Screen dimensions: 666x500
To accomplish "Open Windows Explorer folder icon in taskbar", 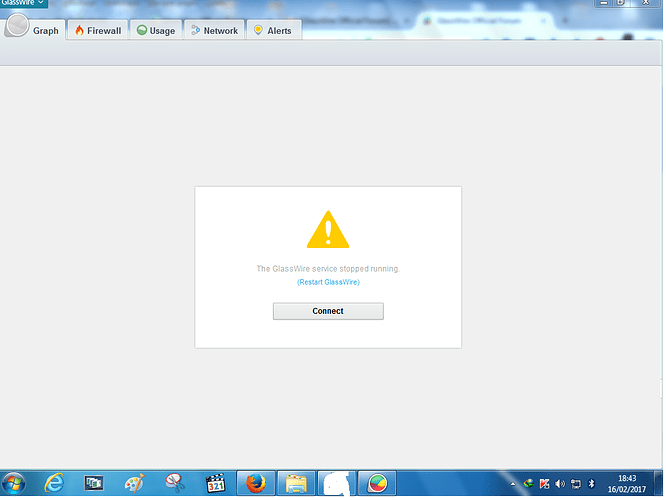I will pyautogui.click(x=296, y=483).
